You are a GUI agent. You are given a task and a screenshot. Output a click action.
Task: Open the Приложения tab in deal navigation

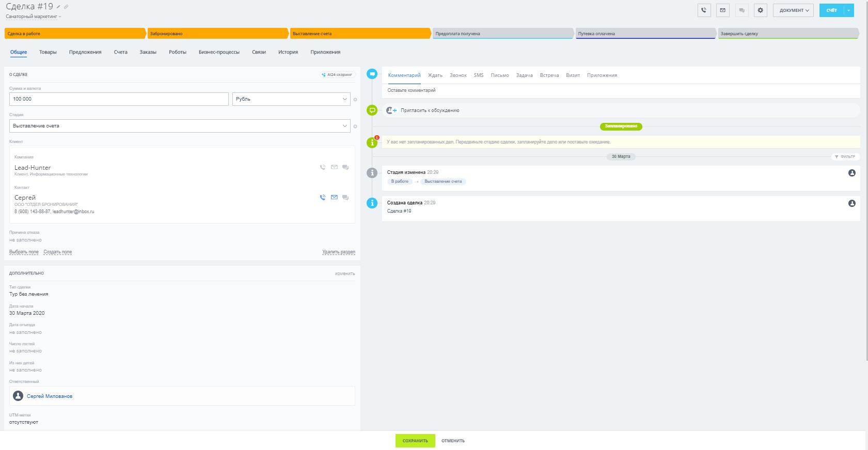(x=325, y=52)
